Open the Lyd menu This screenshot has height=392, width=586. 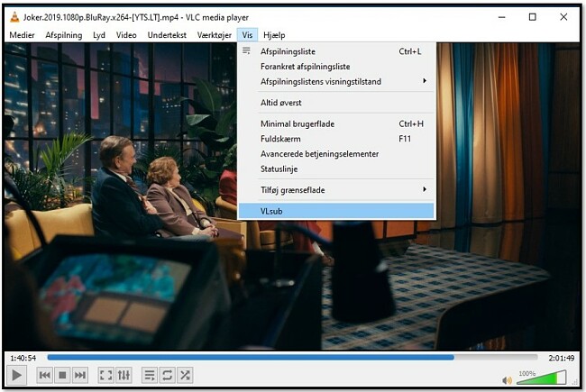(99, 35)
